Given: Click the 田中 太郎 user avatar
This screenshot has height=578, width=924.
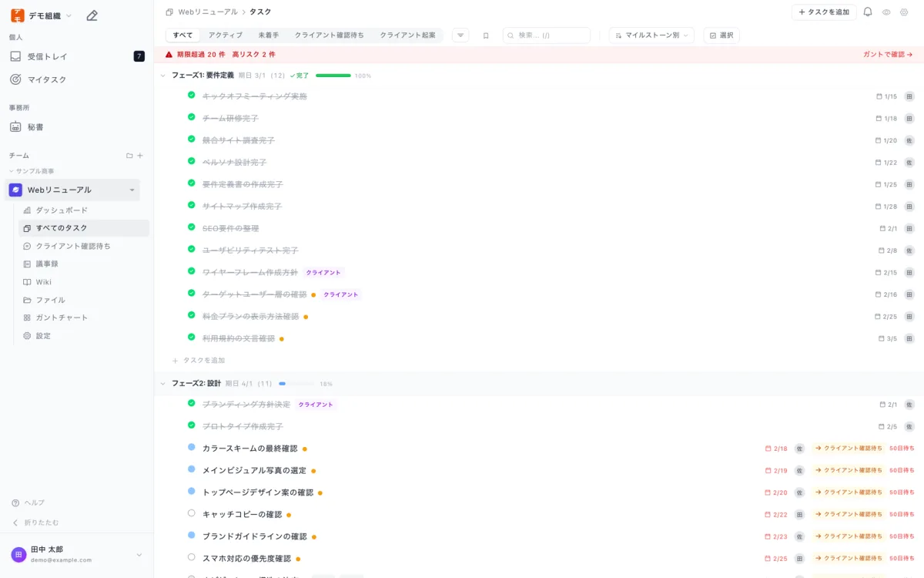Looking at the screenshot, I should pyautogui.click(x=18, y=555).
